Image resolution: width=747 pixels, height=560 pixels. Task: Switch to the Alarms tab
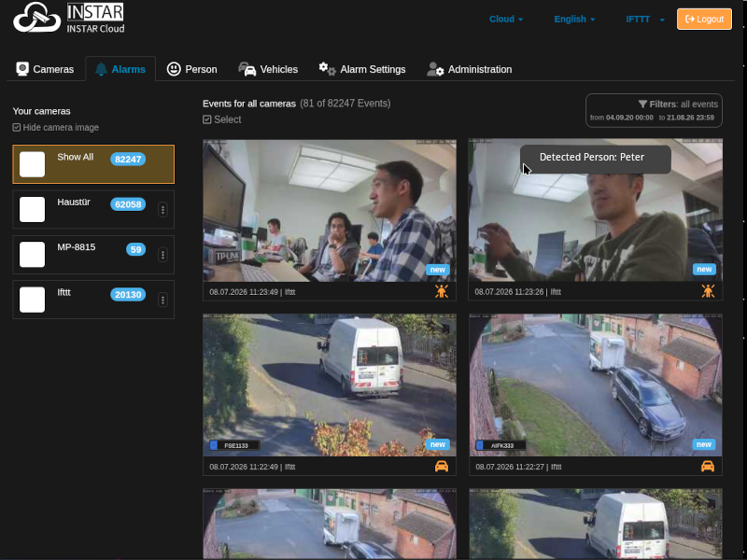coord(120,69)
